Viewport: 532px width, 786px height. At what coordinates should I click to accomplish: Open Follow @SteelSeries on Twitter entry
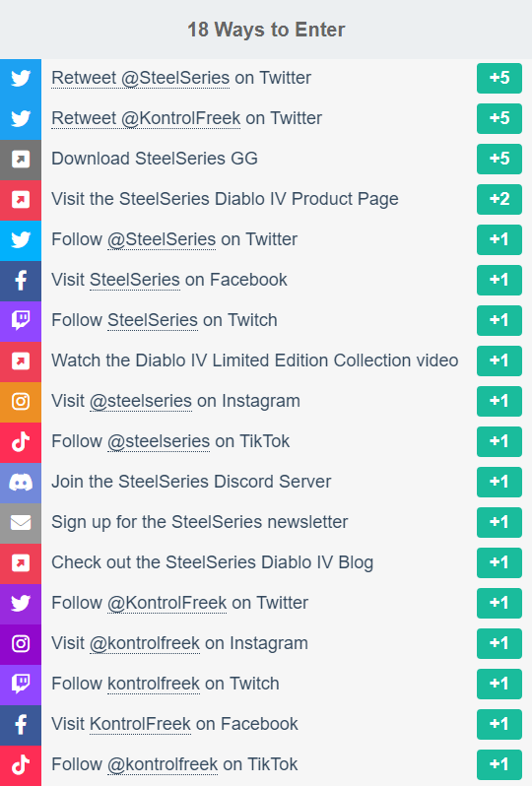[x=266, y=240]
